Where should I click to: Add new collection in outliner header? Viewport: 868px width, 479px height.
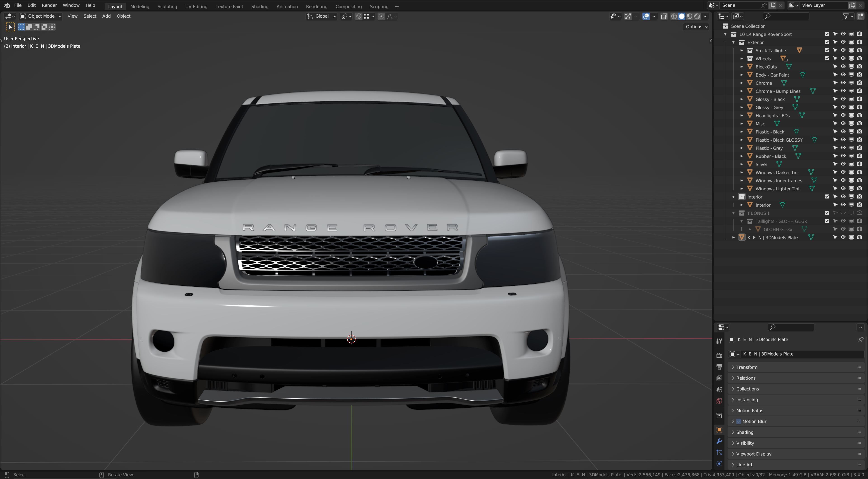[860, 16]
